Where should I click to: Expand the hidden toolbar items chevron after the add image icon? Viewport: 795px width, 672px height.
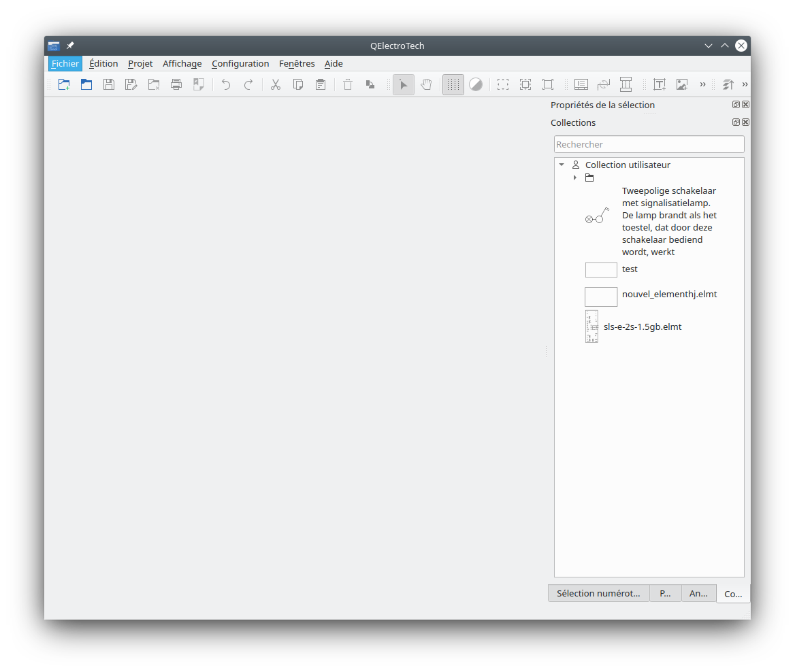click(x=702, y=84)
